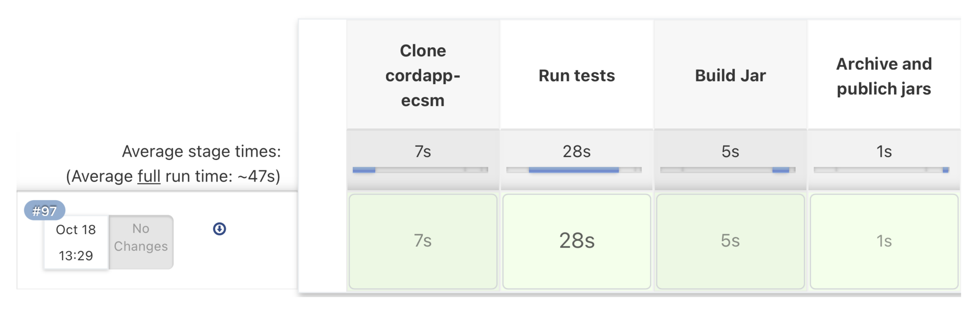
Task: Select the Build Jar stage header
Action: pyautogui.click(x=730, y=76)
